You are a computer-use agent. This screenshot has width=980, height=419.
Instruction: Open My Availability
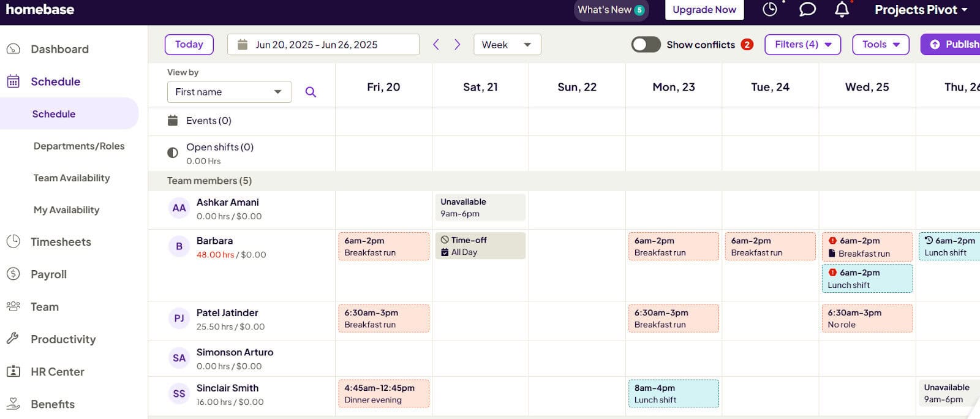point(66,209)
